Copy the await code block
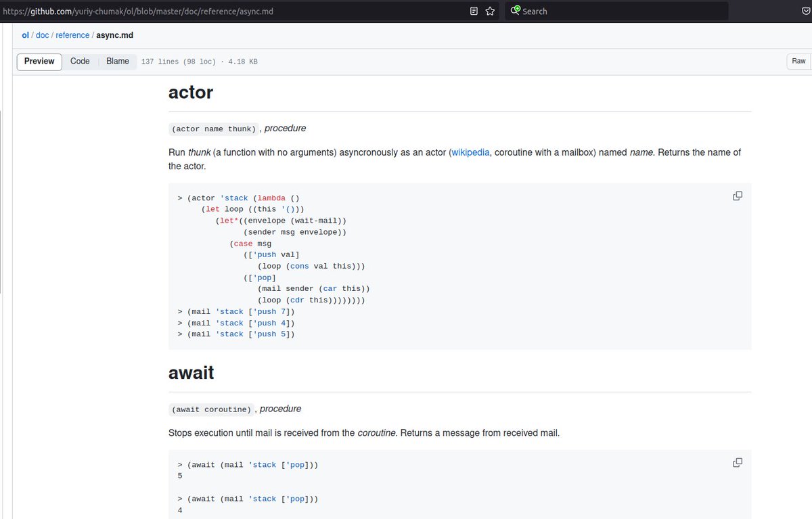Image resolution: width=812 pixels, height=519 pixels. (738, 462)
